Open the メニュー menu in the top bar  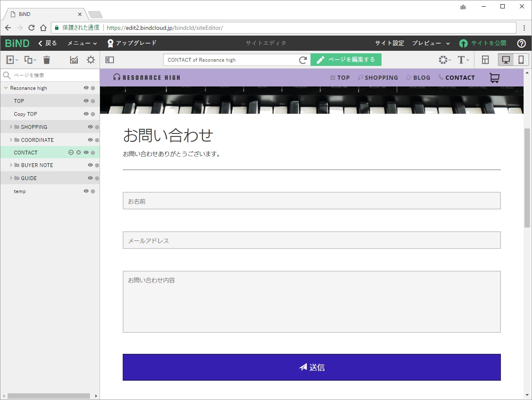click(79, 43)
